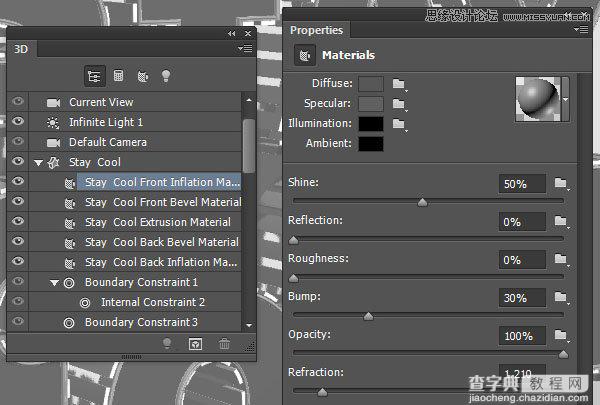The height and width of the screenshot is (405, 600).
Task: Open Diffuse texture folder menu
Action: click(x=399, y=84)
